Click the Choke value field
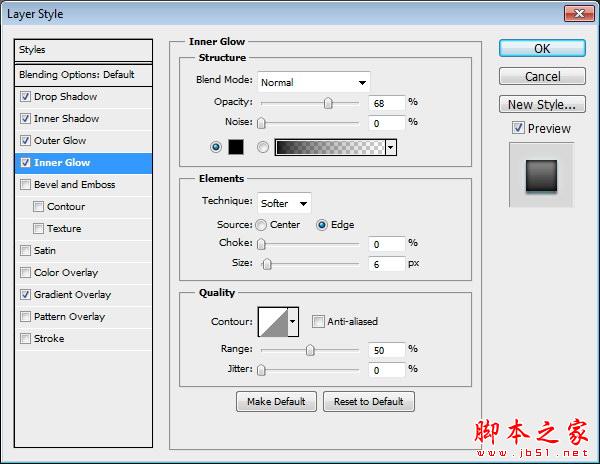The image size is (600, 464). click(386, 244)
